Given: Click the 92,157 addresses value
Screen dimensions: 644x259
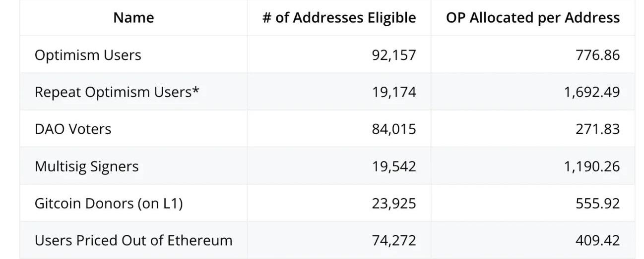Looking at the screenshot, I should pos(394,54).
